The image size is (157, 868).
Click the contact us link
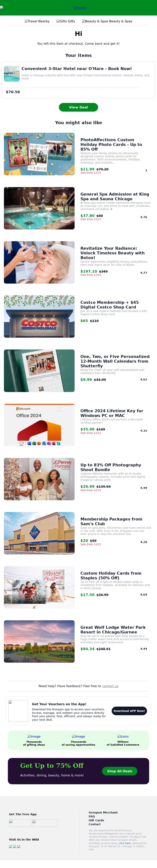pos(110,686)
